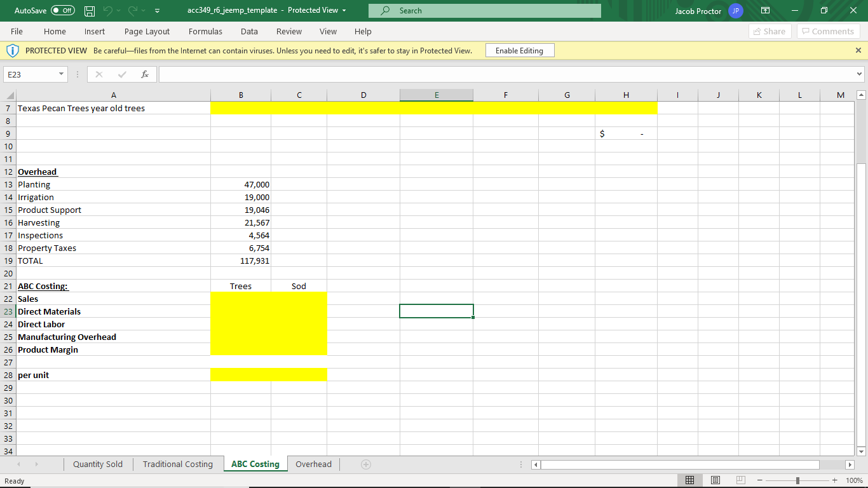Screen dimensions: 868x488
Task: Switch to Page Layout view icon
Action: (x=715, y=481)
